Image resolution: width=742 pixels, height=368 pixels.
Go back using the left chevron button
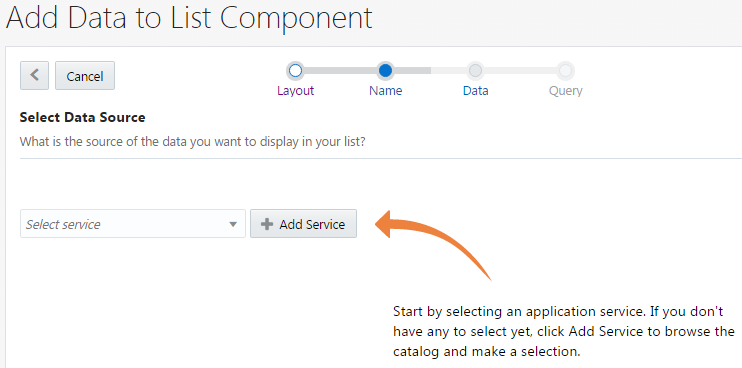pyautogui.click(x=34, y=75)
